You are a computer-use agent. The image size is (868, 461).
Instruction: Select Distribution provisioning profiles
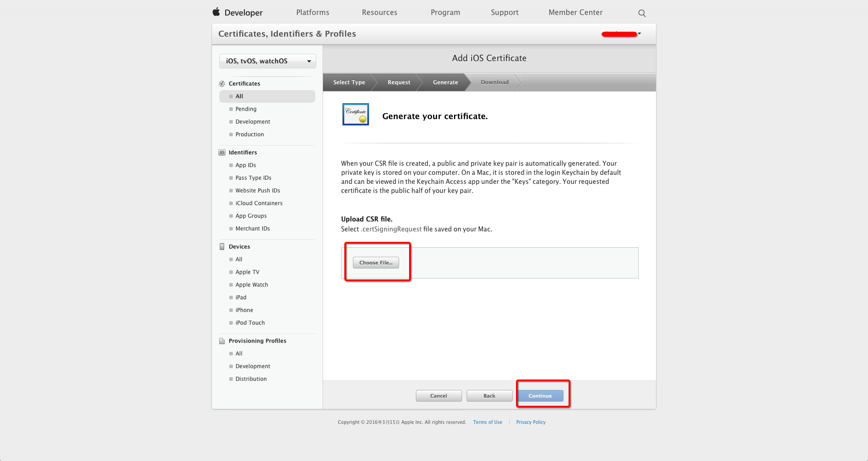(x=251, y=379)
